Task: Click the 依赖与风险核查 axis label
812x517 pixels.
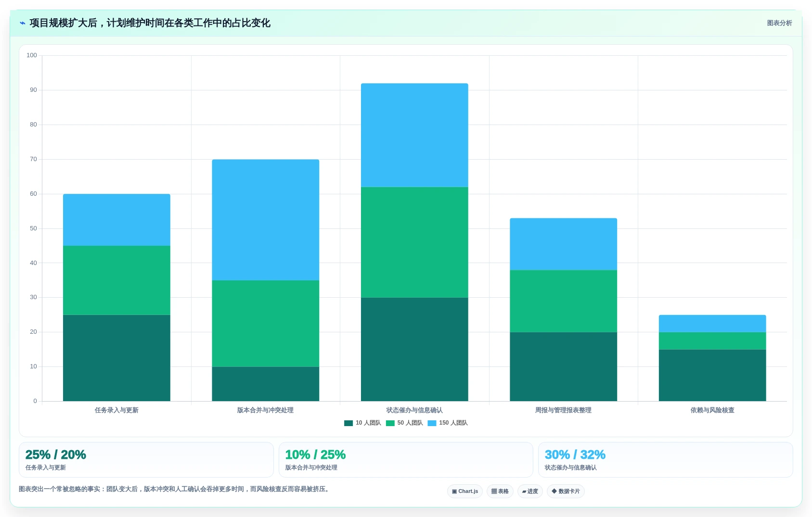Action: (712, 410)
